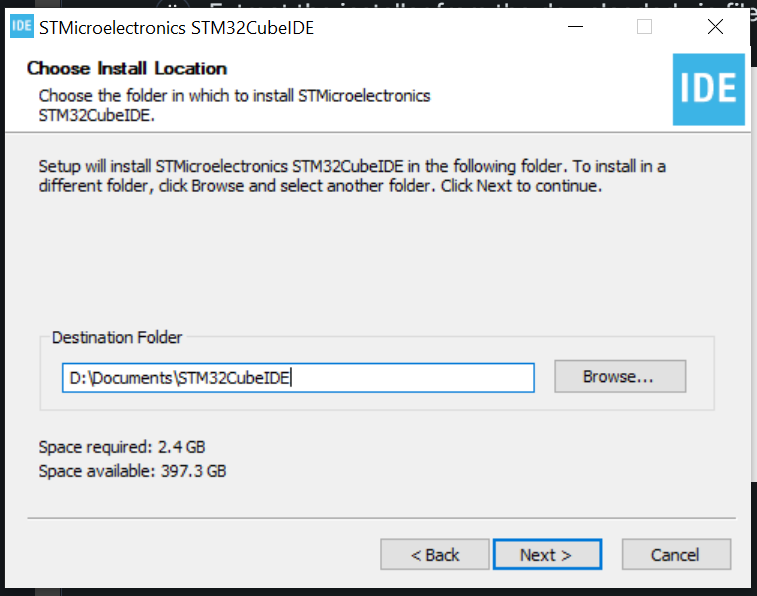Click the STMicroelectronics STM32CubeIDE window title text
The image size is (757, 596).
coord(176,28)
